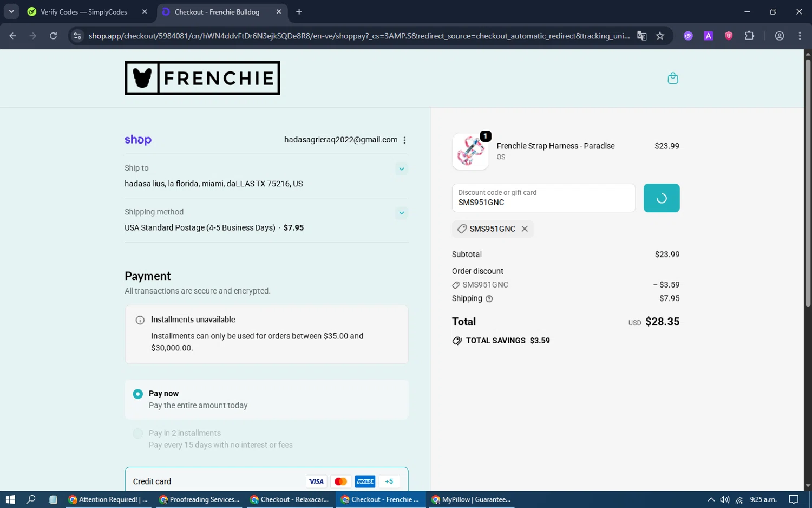
Task: Click the TOTAL SAVINGS $3.59 text
Action: (x=507, y=341)
